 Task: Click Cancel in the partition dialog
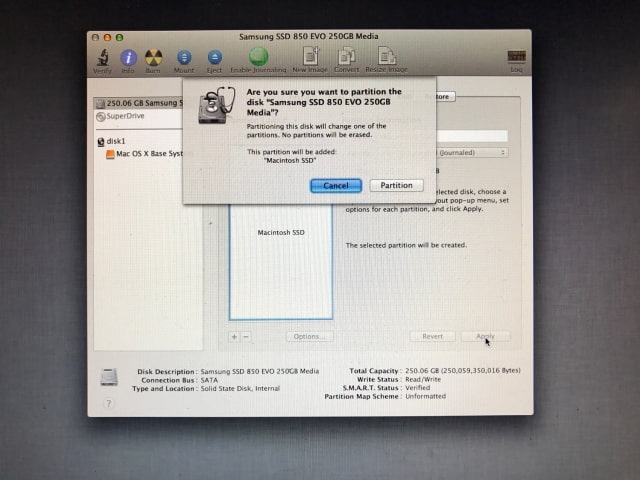[x=336, y=186]
